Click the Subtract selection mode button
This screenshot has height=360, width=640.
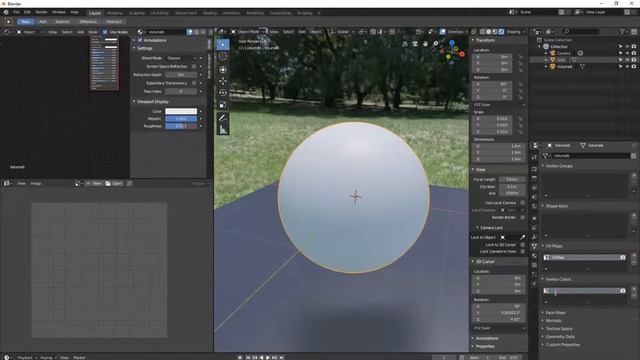[x=62, y=22]
